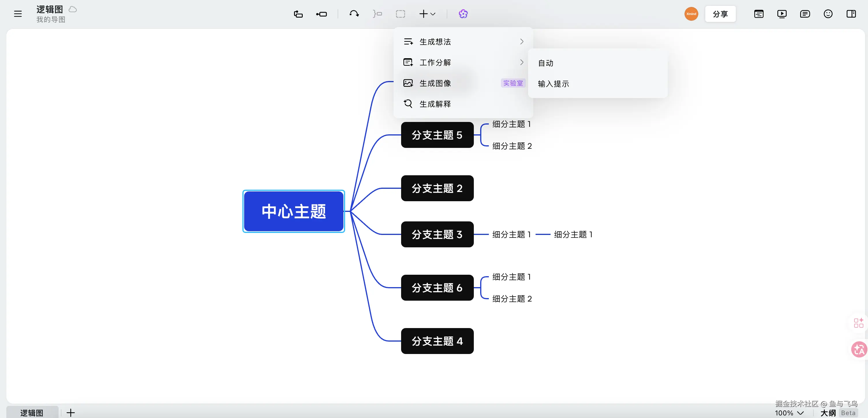Select 细分主题 1 under 分支主题 5

[x=512, y=124]
